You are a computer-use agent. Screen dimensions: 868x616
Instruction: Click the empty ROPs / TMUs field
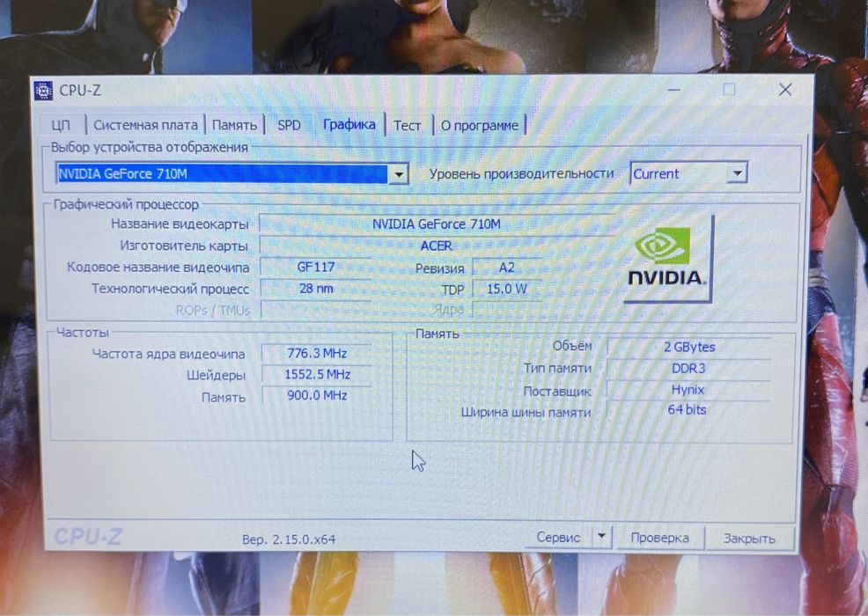(x=316, y=310)
